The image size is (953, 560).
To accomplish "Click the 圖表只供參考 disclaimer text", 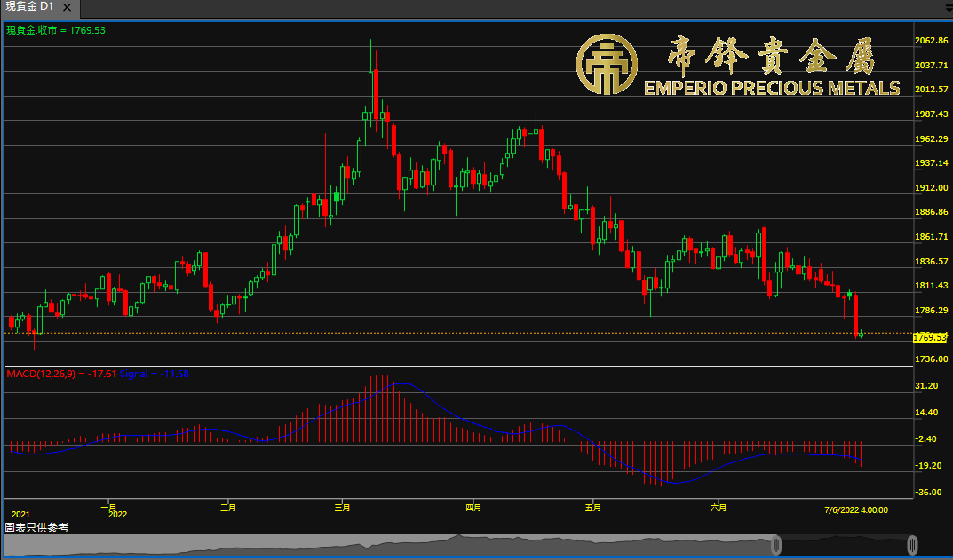I will [x=36, y=527].
